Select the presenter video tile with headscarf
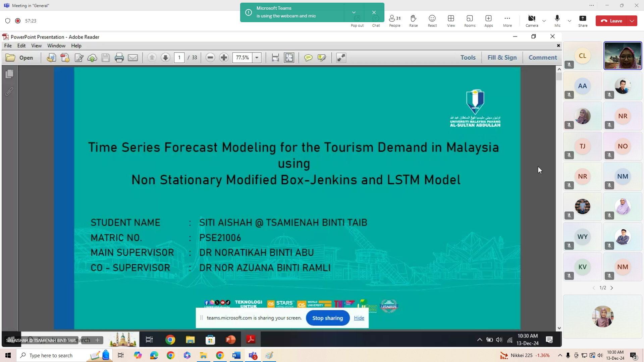The width and height of the screenshot is (644, 362). tap(623, 56)
